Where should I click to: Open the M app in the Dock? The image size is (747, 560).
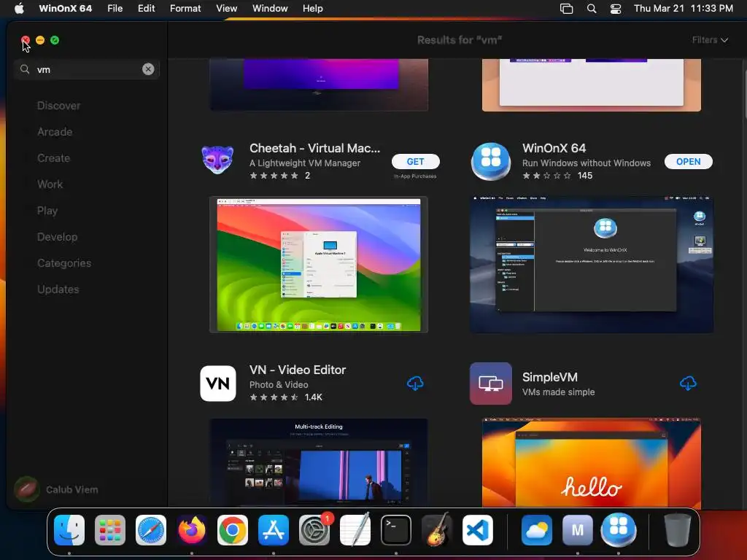coord(578,530)
